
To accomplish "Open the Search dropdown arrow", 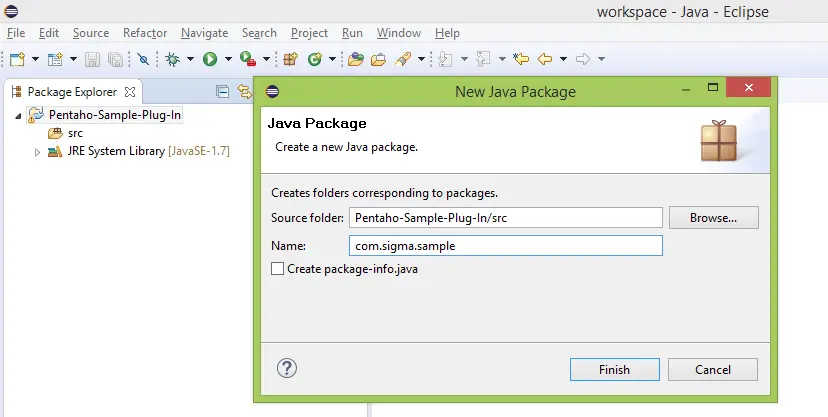I will tap(421, 59).
